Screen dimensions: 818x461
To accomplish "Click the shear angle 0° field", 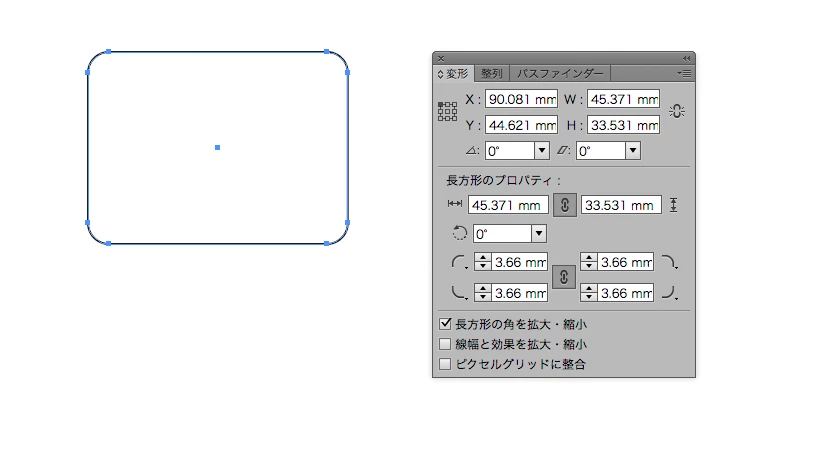I will 601,151.
